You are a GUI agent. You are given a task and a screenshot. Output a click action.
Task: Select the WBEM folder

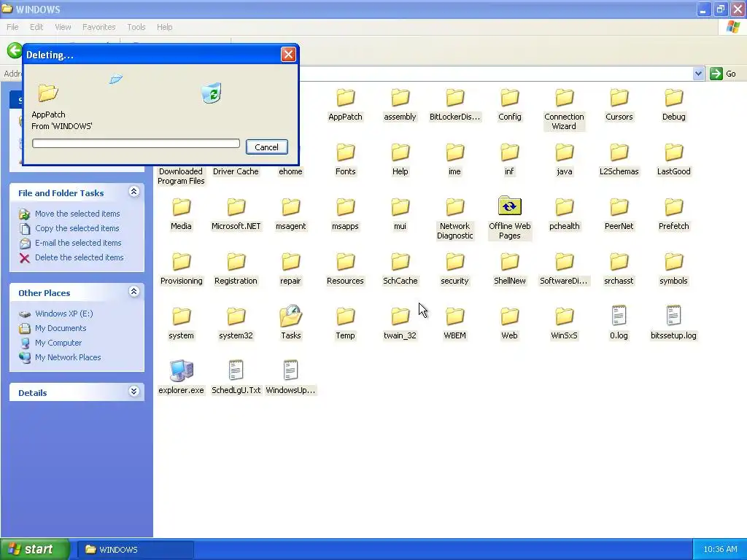click(x=455, y=324)
